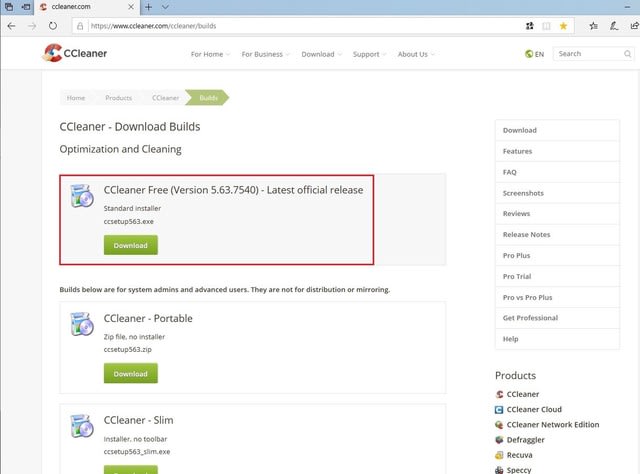This screenshot has height=474, width=640.
Task: Click the CCleaner logo in the header
Action: [x=75, y=53]
